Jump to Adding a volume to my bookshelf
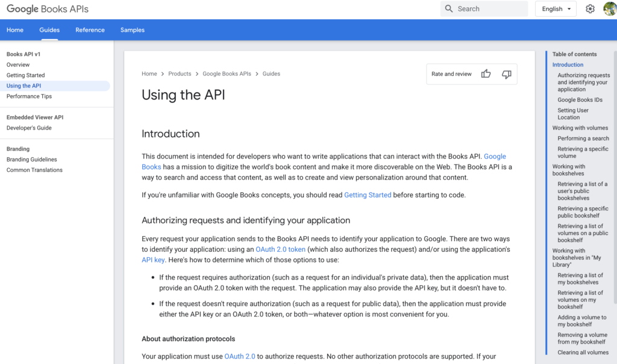 coord(582,321)
